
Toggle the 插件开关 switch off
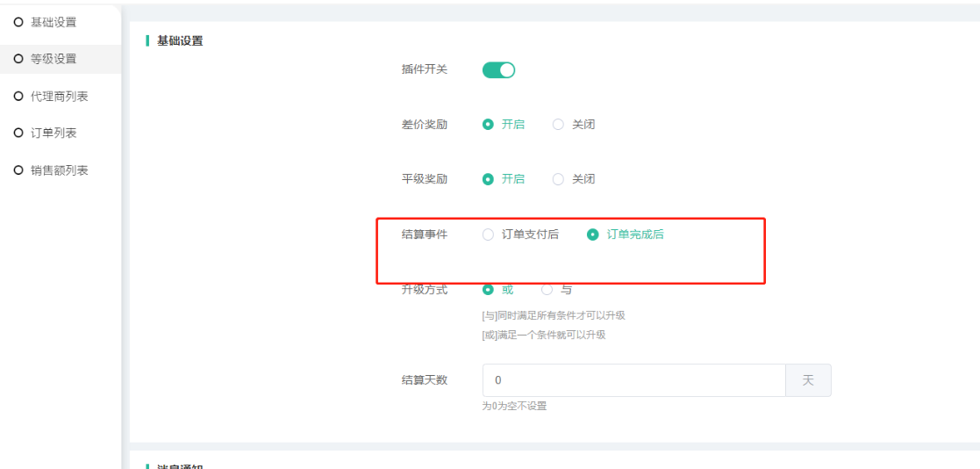pos(498,70)
